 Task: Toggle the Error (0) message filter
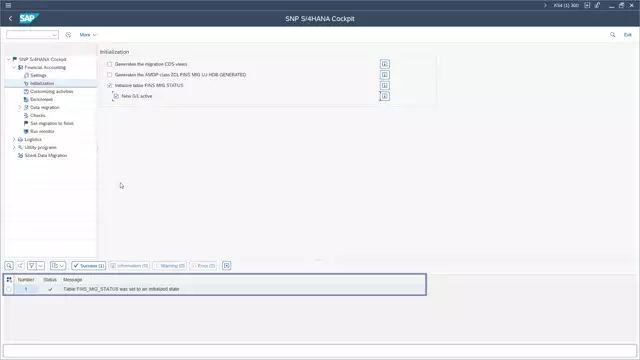point(203,266)
